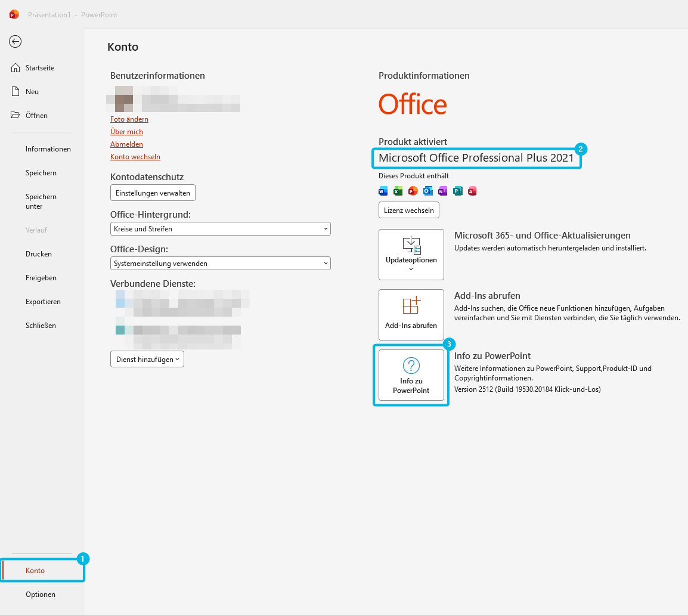This screenshot has height=616, width=688.
Task: Click the PowerPoint logo in title bar
Action: [14, 14]
